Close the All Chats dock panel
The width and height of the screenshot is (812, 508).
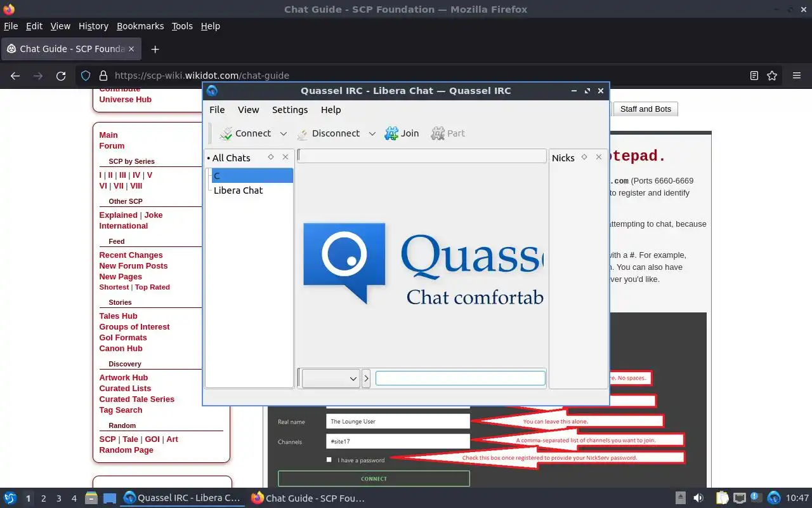coord(285,157)
